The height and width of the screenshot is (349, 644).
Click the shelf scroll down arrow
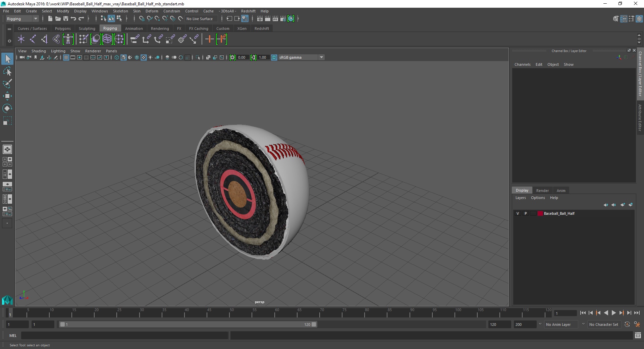tap(639, 43)
